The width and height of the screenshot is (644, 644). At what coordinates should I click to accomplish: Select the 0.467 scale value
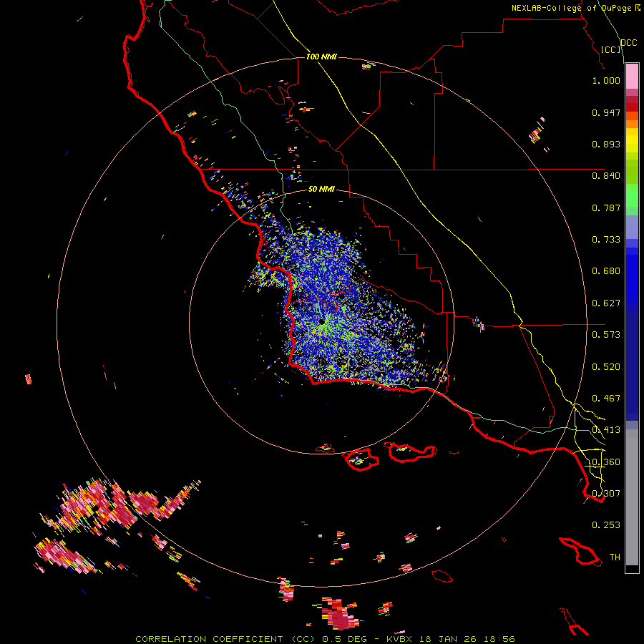pos(606,399)
